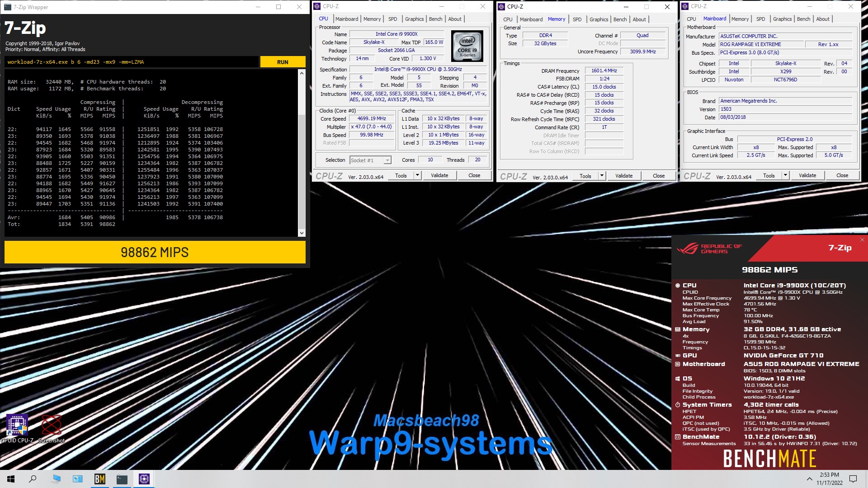Expand Tools dropdown arrow in Memory CPU-Z
868x488 pixels.
click(x=602, y=176)
